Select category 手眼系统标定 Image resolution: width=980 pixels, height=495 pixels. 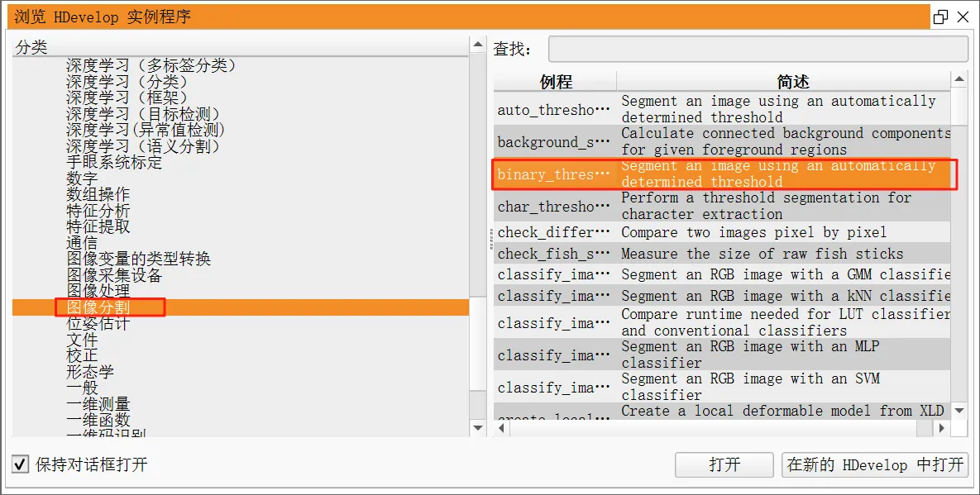coord(114,162)
